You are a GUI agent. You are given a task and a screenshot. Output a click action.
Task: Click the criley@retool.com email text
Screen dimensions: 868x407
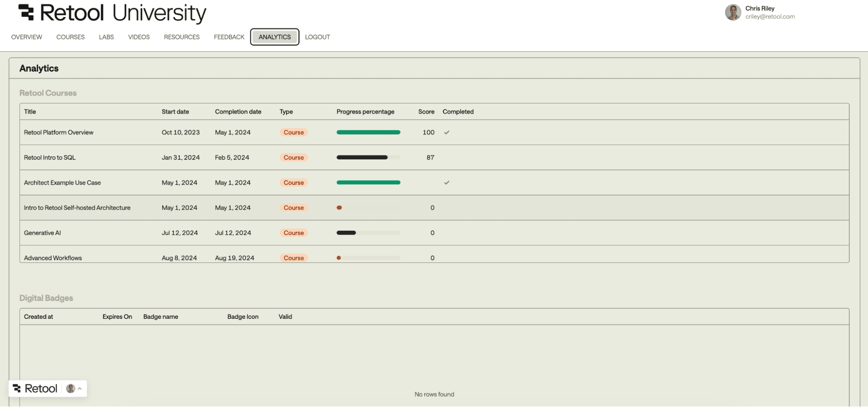click(x=769, y=17)
